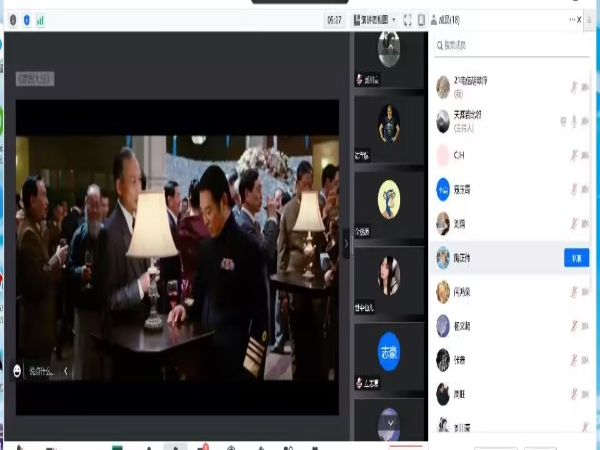The height and width of the screenshot is (450, 600).
Task: Click the camera icon for CH
Action: tap(585, 155)
